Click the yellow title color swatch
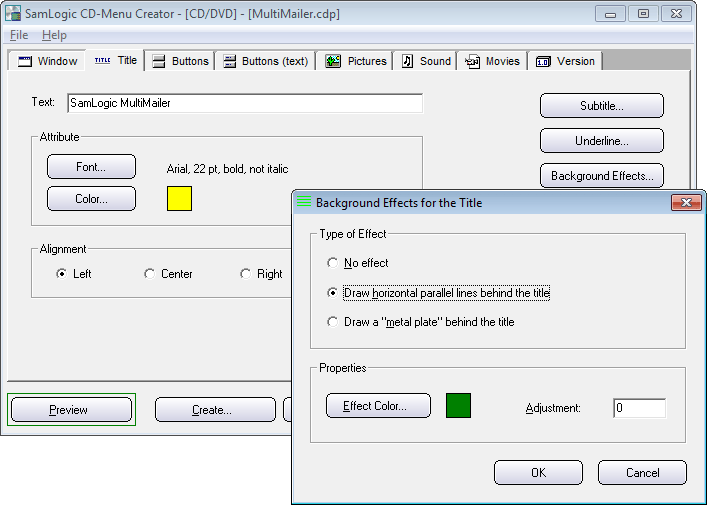Viewport: 707px width, 505px height. pyautogui.click(x=179, y=198)
